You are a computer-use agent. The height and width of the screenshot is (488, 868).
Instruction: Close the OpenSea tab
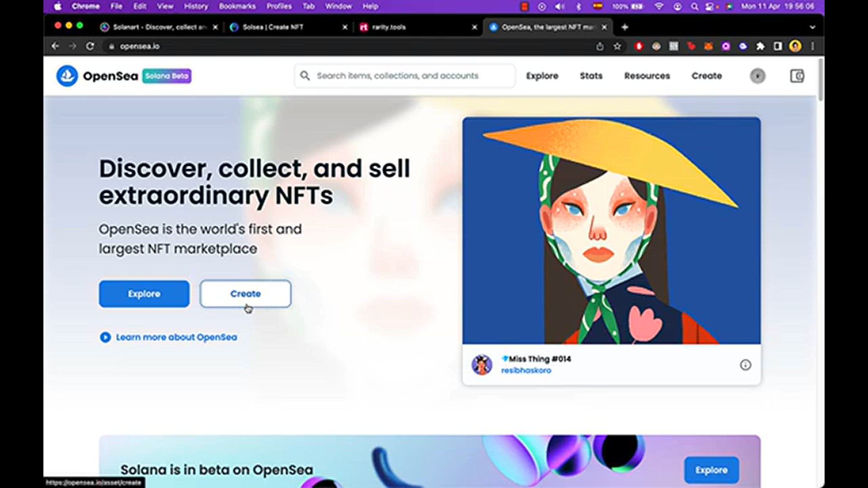pyautogui.click(x=604, y=27)
